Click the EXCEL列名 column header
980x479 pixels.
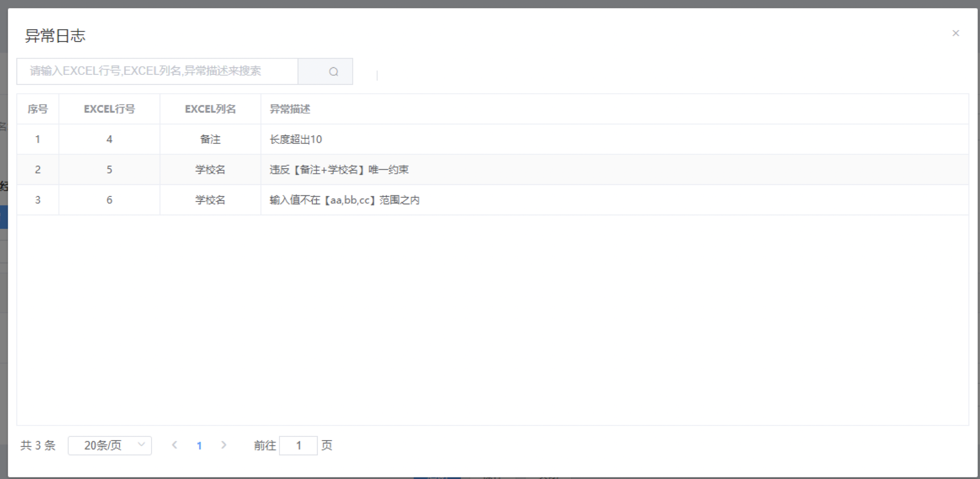pyautogui.click(x=210, y=109)
